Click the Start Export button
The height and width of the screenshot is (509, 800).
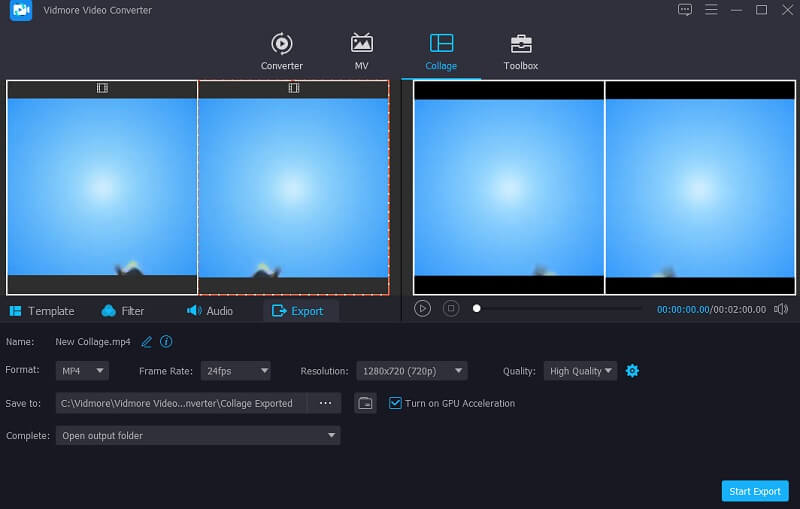755,491
